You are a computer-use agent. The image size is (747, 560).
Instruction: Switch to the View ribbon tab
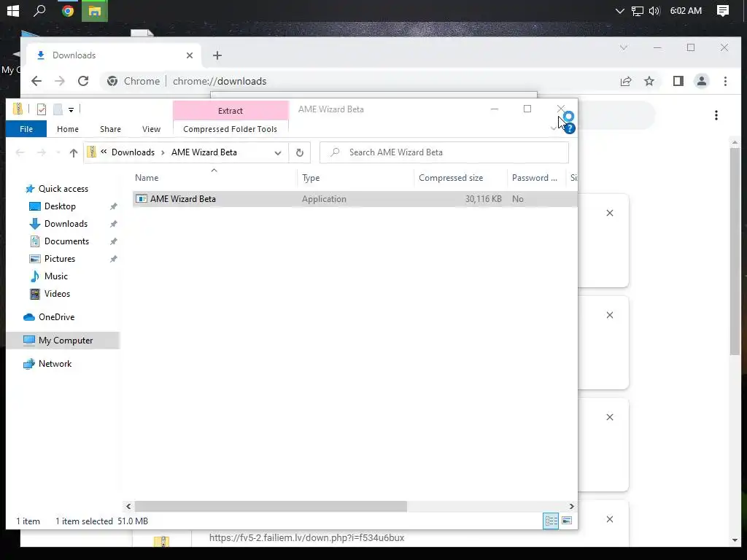pyautogui.click(x=151, y=129)
